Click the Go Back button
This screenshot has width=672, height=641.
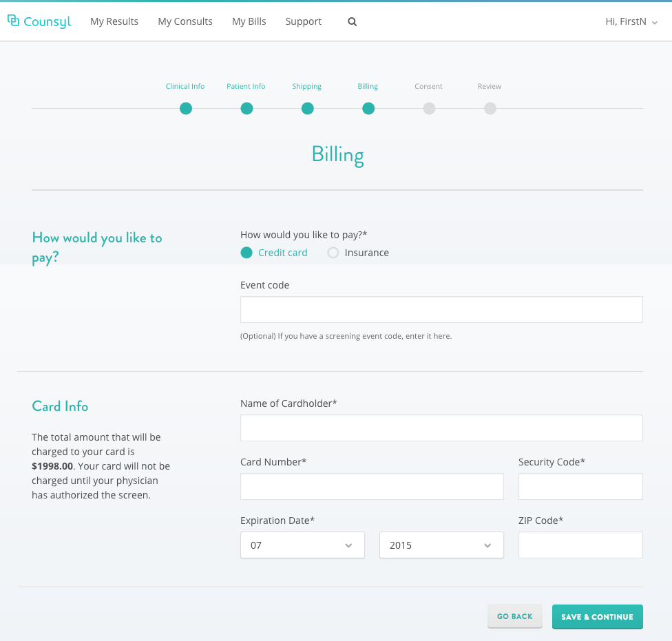(515, 616)
